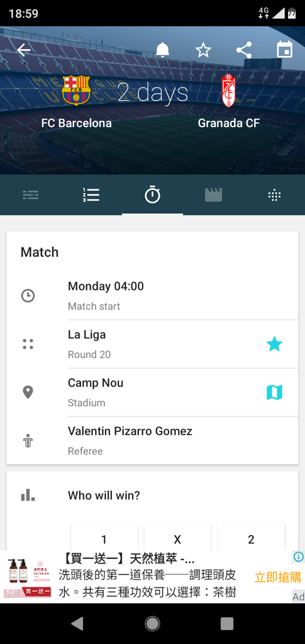Open the standings numbered-list tab

click(x=91, y=195)
